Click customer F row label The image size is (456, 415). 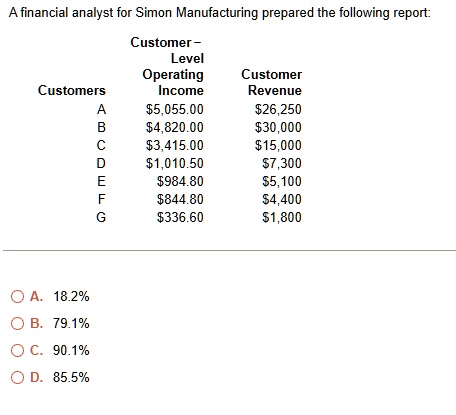point(102,199)
